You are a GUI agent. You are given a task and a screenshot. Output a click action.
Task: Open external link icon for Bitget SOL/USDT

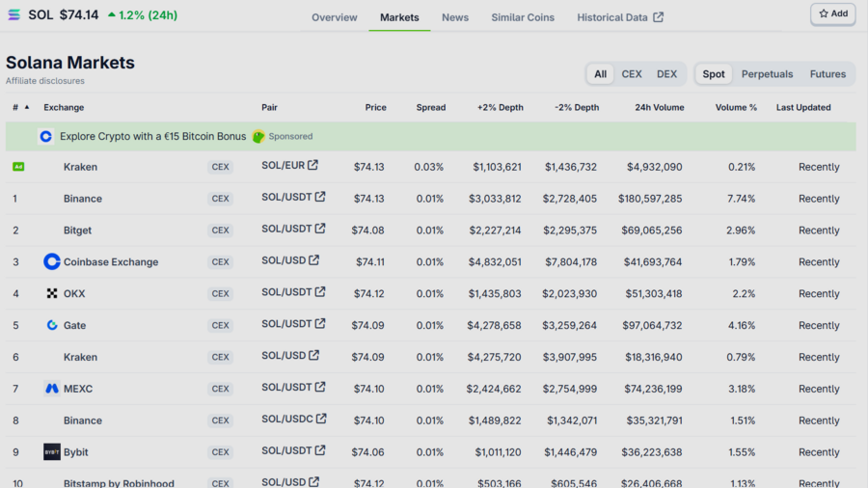click(x=320, y=228)
